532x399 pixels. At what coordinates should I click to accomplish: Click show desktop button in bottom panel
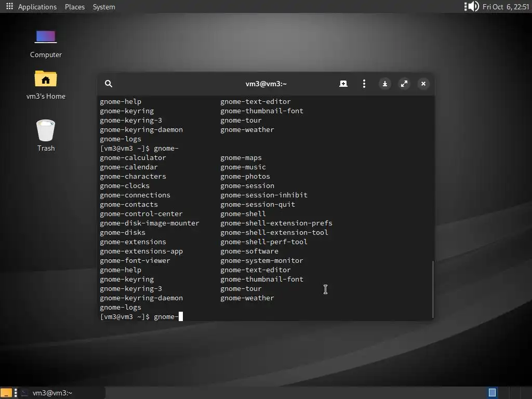click(6, 393)
